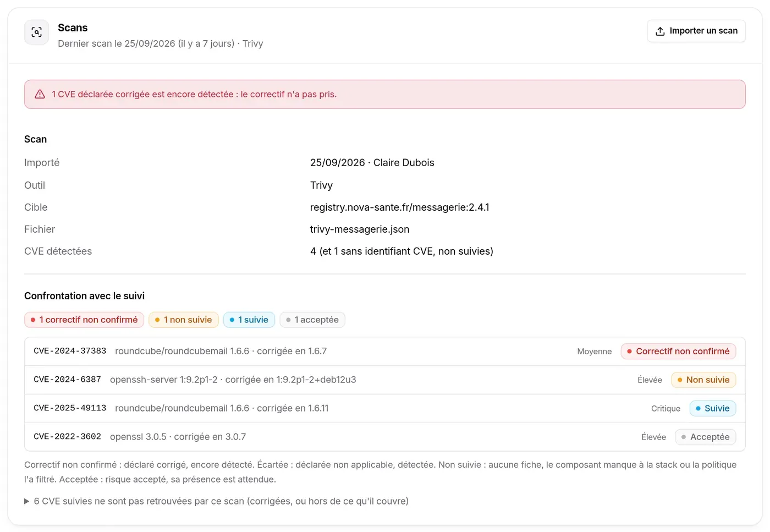Expand the 6 CVE suivies non retrouvées disclosure
Screen dimensions: 770x532
(217, 501)
